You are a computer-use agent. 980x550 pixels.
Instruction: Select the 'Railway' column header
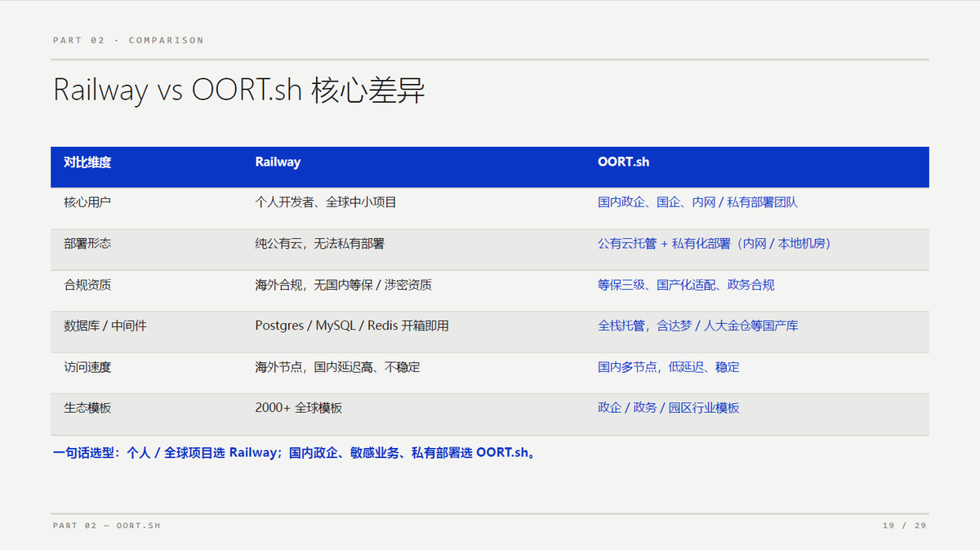(x=278, y=162)
